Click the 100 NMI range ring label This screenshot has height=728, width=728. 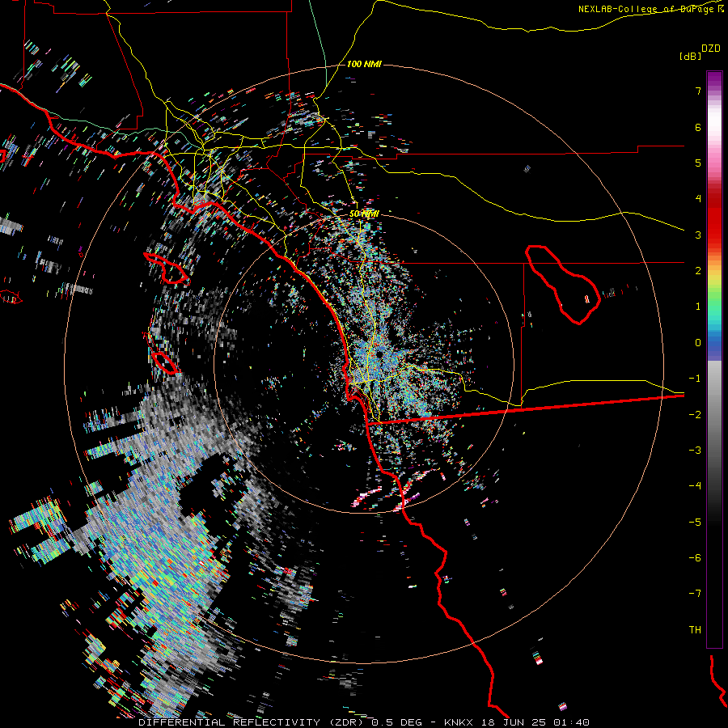tap(364, 64)
